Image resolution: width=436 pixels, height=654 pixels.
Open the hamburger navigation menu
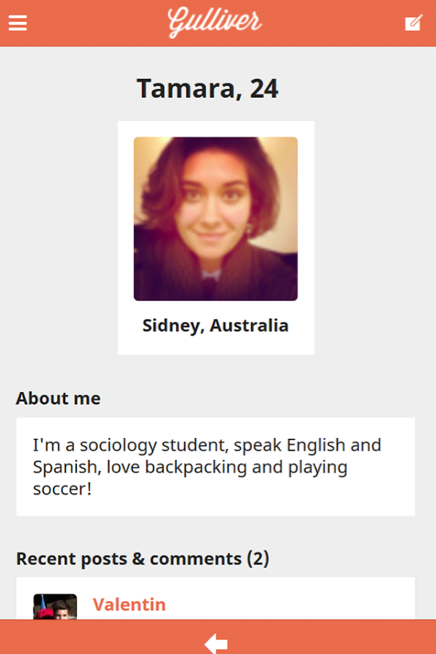click(x=18, y=23)
